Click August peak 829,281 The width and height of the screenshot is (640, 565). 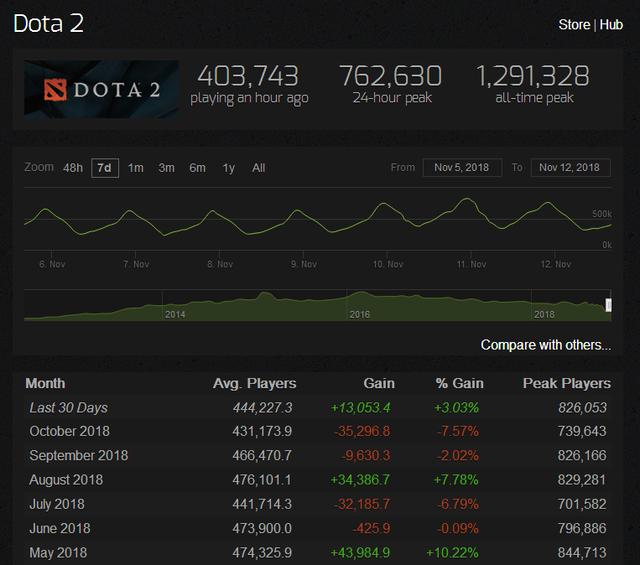(x=582, y=480)
